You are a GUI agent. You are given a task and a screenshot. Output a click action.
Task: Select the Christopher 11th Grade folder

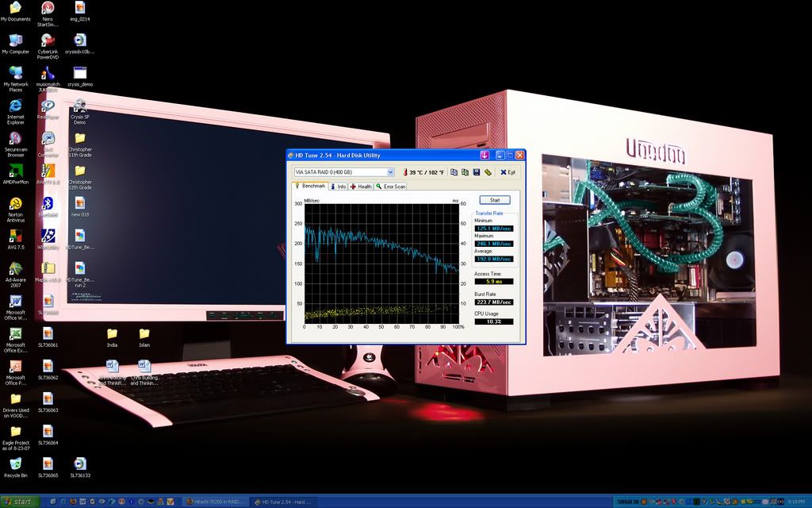[x=80, y=144]
